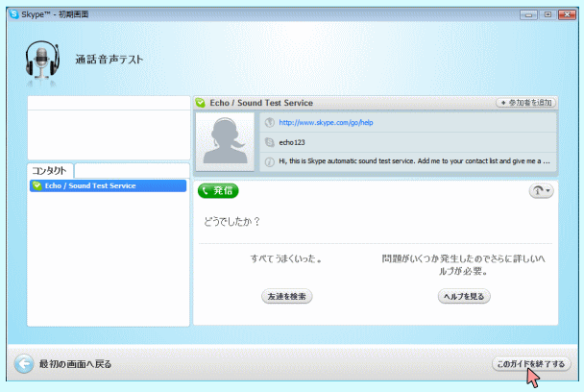This screenshot has width=584, height=392.
Task: Click the status icon in conversation header
Action: [x=201, y=103]
